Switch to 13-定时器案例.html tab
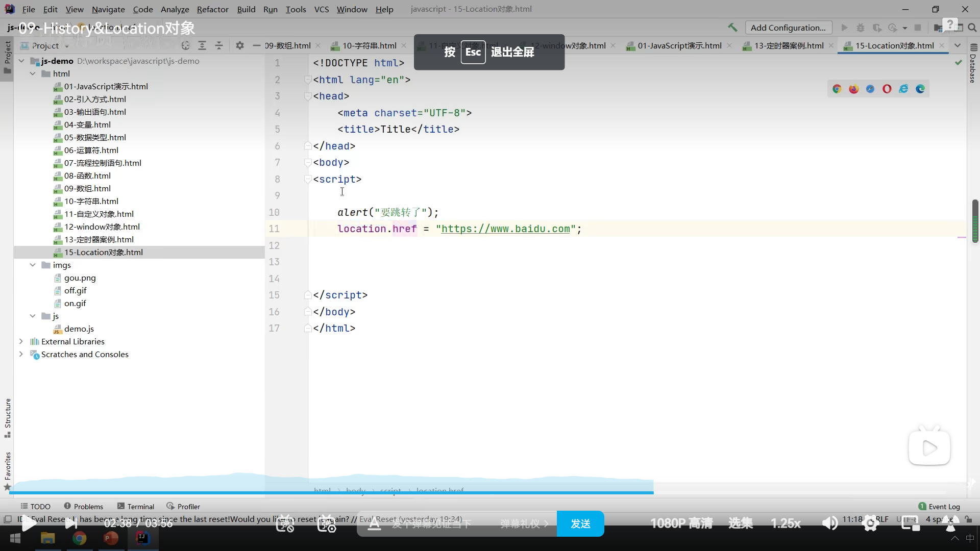The width and height of the screenshot is (980, 551). coord(789,45)
